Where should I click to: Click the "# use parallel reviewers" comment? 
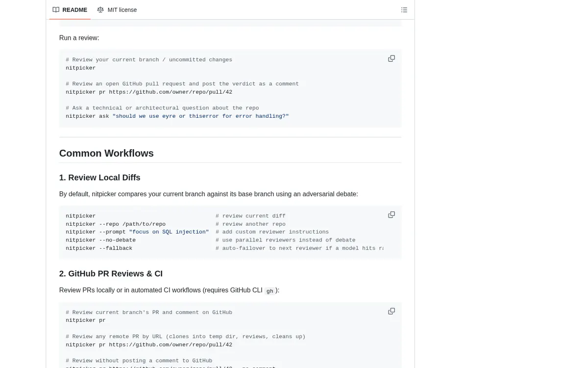click(286, 240)
